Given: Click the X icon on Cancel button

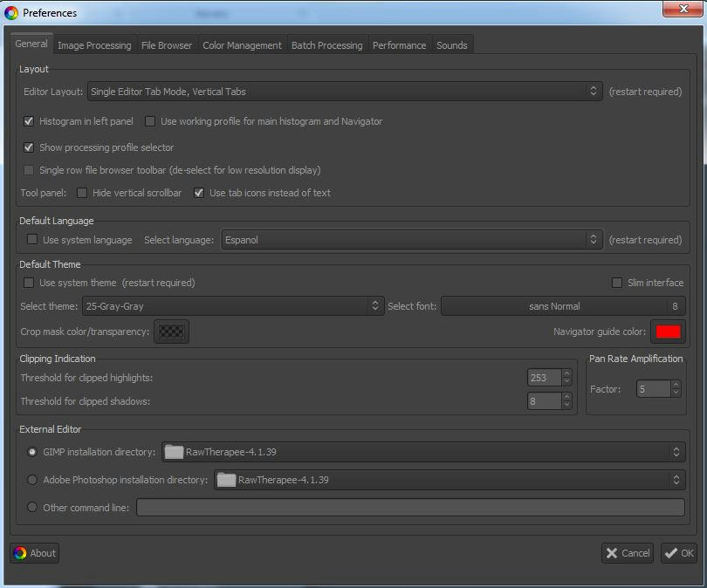Looking at the screenshot, I should [x=611, y=553].
